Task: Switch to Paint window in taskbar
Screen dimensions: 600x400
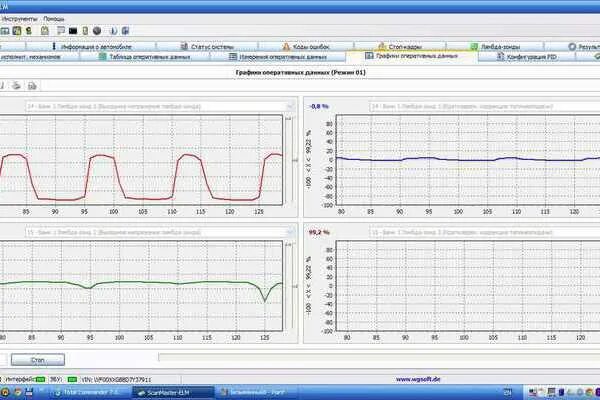Action: 255,392
